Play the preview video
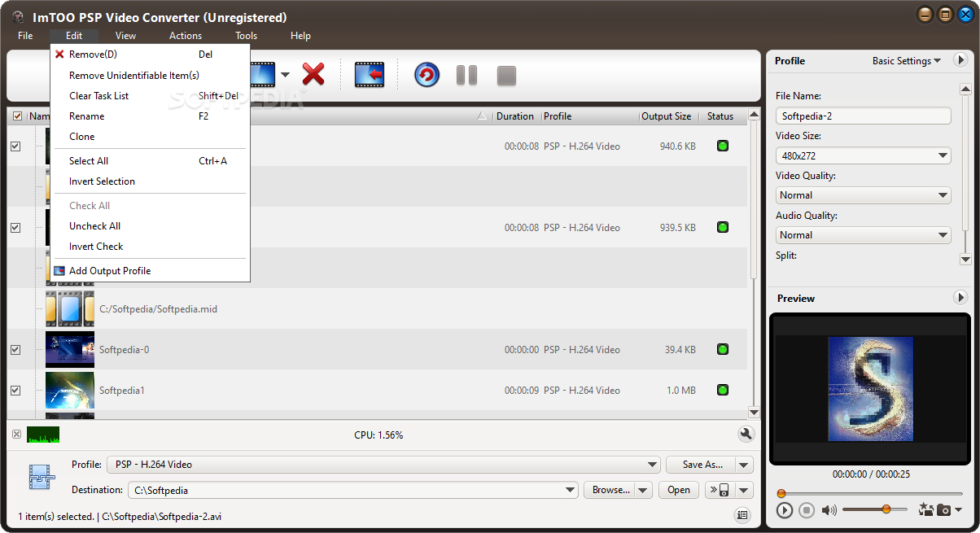The image size is (980, 533). coord(784,510)
